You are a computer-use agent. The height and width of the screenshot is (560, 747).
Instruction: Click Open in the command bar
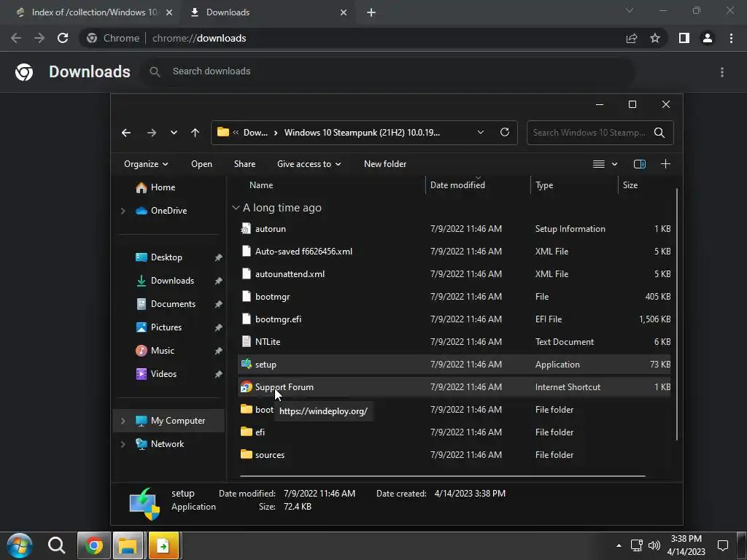click(201, 164)
